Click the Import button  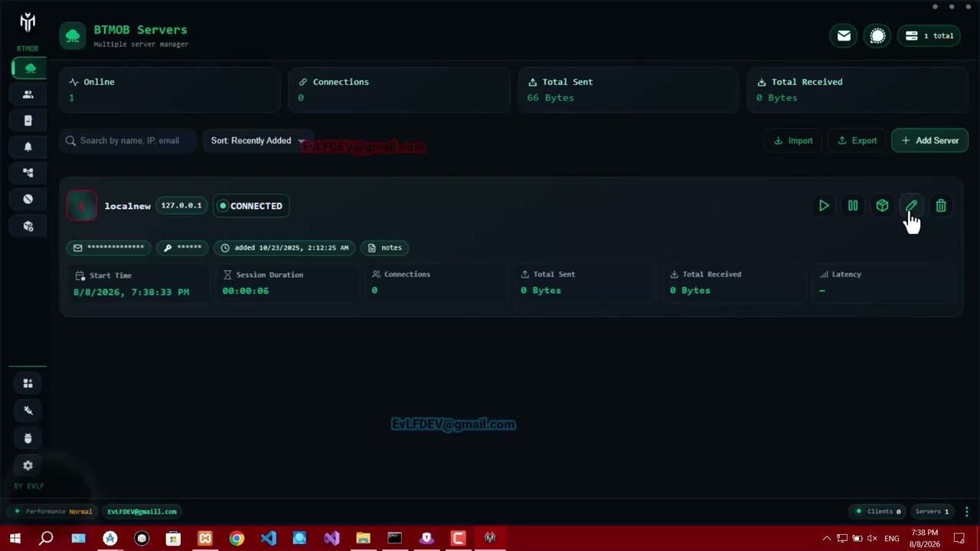(x=793, y=141)
